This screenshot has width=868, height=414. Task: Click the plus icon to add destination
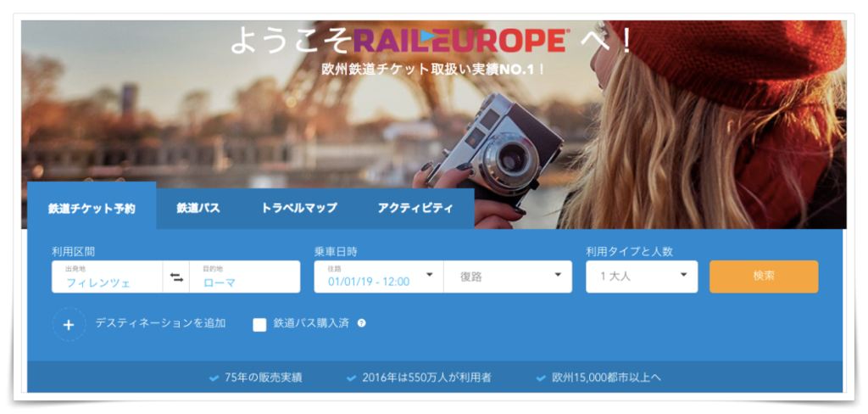(x=70, y=325)
